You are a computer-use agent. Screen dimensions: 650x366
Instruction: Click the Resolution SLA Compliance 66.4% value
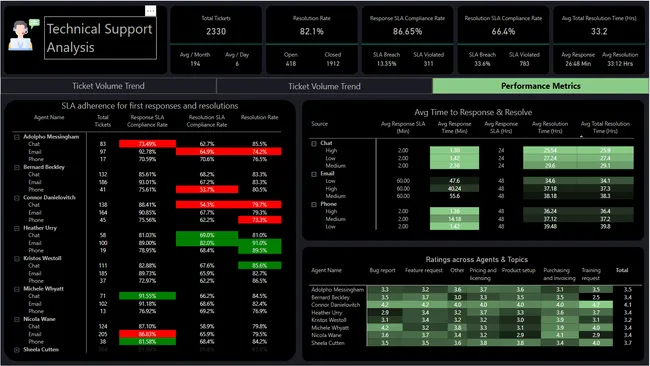[503, 32]
